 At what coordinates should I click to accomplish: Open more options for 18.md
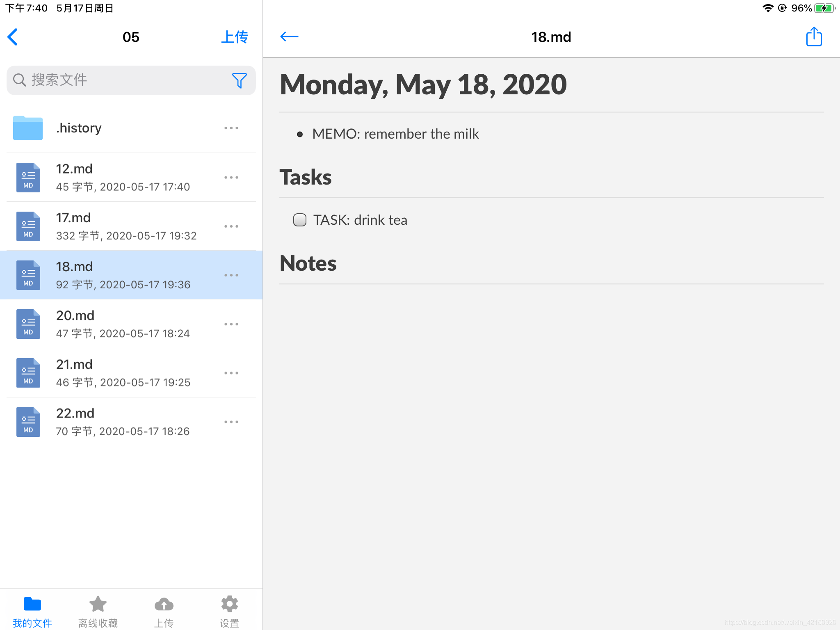point(231,275)
